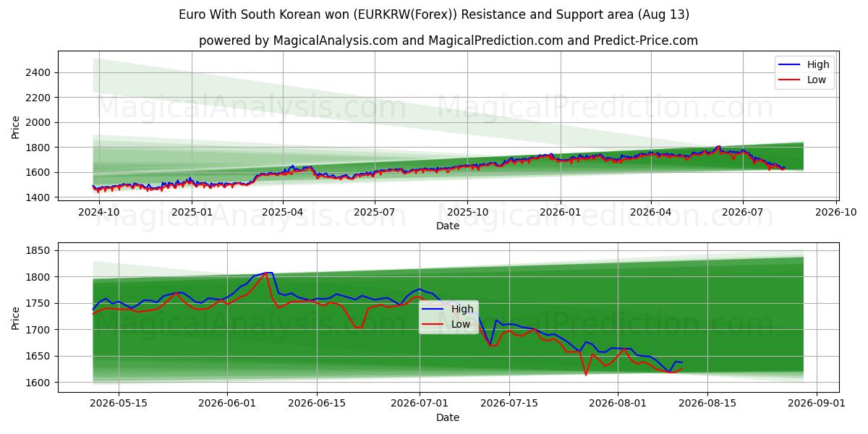868x434 pixels.
Task: Click 'High' in the bottom chart legend
Action: click(462, 309)
